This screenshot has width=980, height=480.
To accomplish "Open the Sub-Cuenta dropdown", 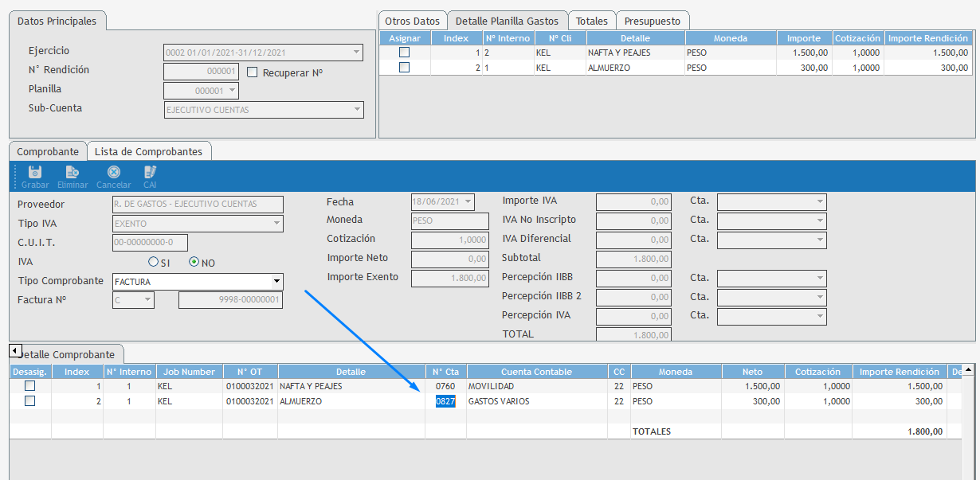I will pos(356,110).
